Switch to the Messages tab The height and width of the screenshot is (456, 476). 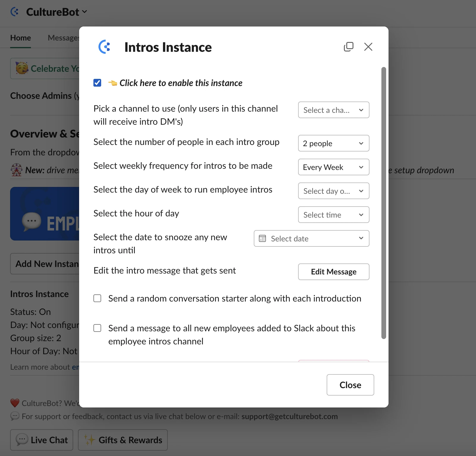click(x=63, y=38)
